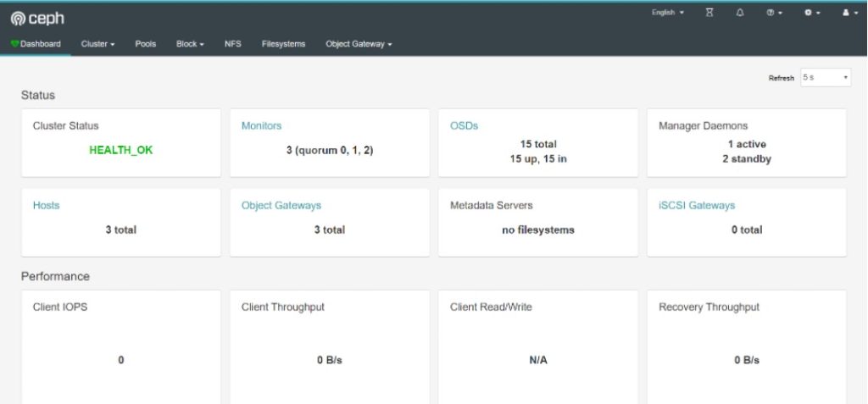The height and width of the screenshot is (404, 868).
Task: Open the Hosts link
Action: tap(46, 205)
